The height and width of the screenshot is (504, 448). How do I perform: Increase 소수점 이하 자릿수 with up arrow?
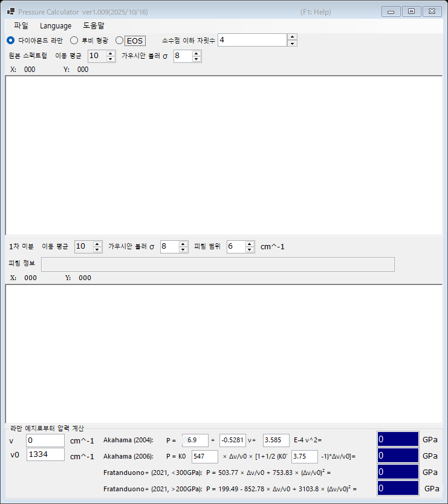coord(292,37)
